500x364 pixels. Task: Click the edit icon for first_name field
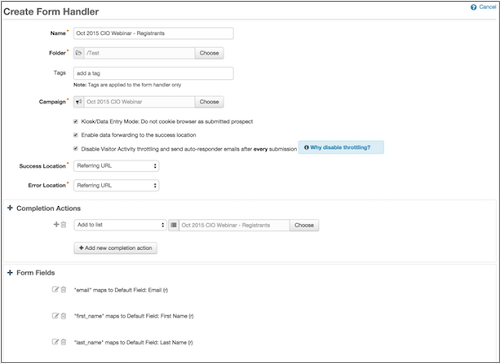point(55,316)
